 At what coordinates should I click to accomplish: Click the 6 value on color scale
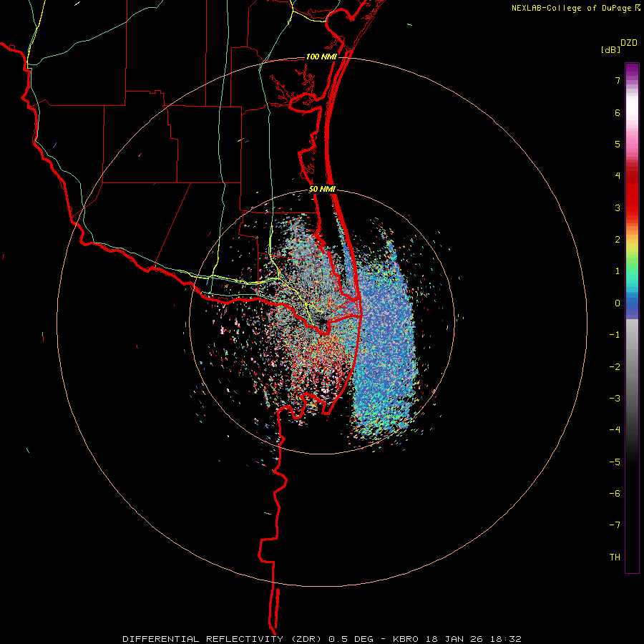618,112
